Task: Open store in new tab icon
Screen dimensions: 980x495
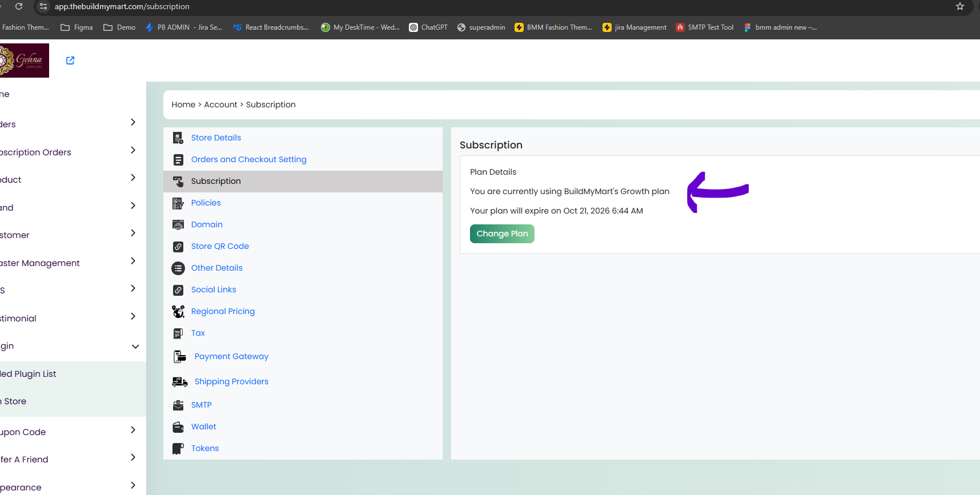Action: pos(70,61)
